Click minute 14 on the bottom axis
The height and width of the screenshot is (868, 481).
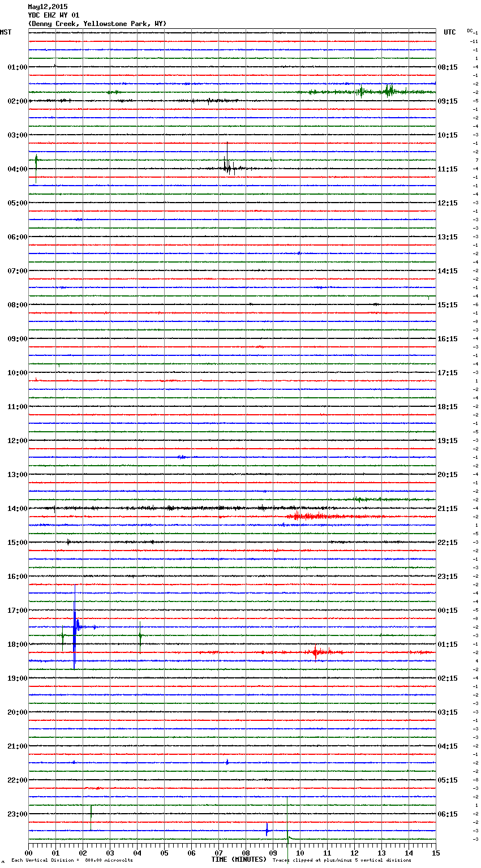[409, 853]
